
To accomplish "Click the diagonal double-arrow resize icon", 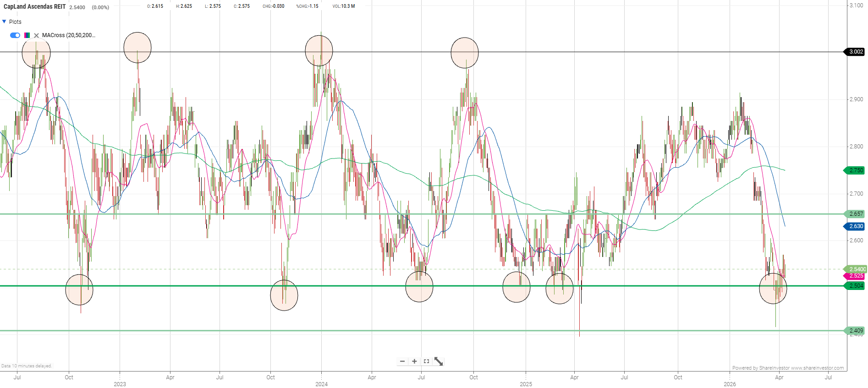I will [439, 361].
